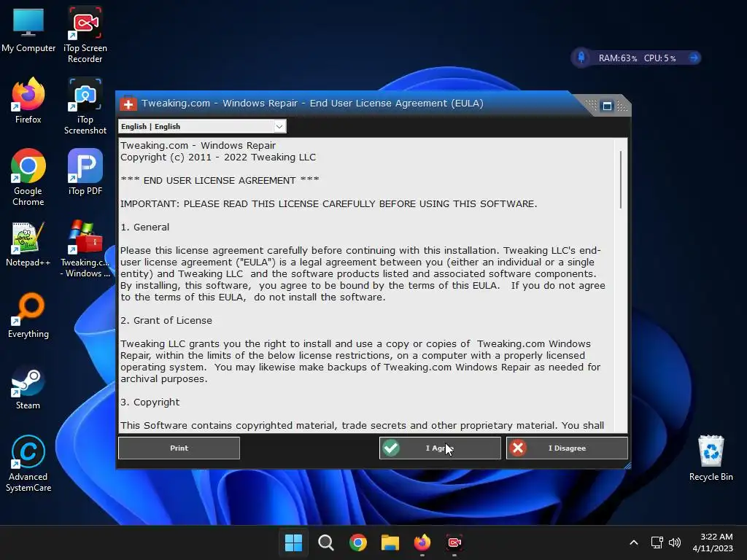Open iTop PDF desktop shortcut
The image size is (747, 560).
(85, 172)
